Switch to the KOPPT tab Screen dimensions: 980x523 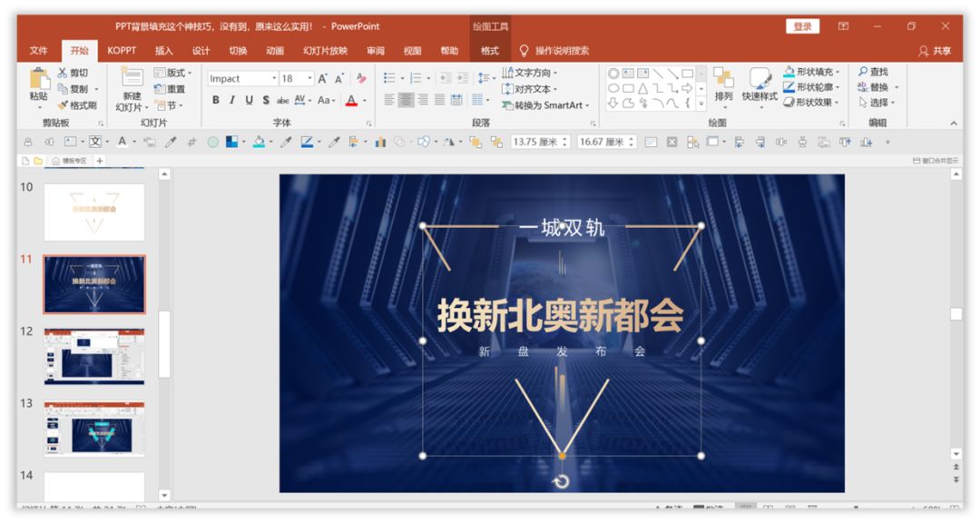tap(122, 51)
